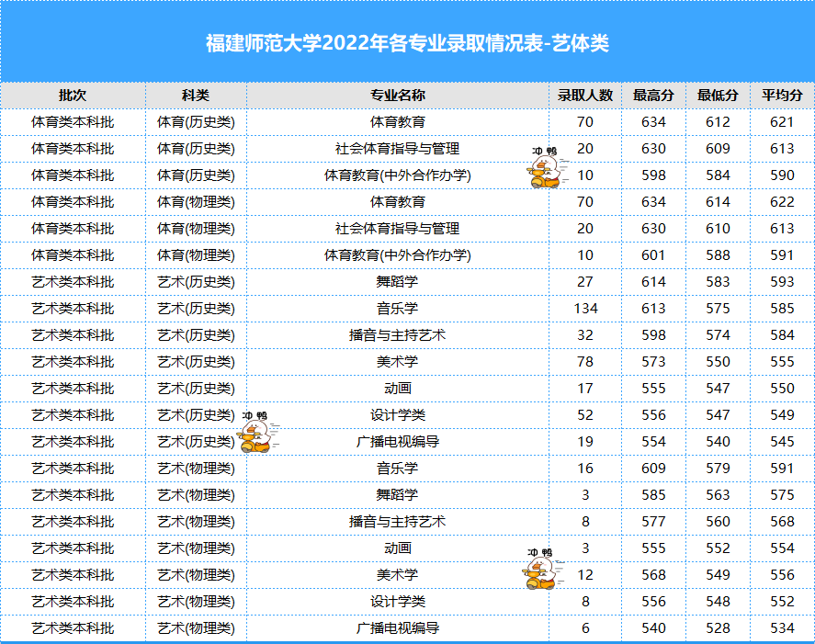815x644 pixels.
Task: Click the lowest score 584 for 体育(历史类) 中外合作办学
Action: tap(718, 175)
